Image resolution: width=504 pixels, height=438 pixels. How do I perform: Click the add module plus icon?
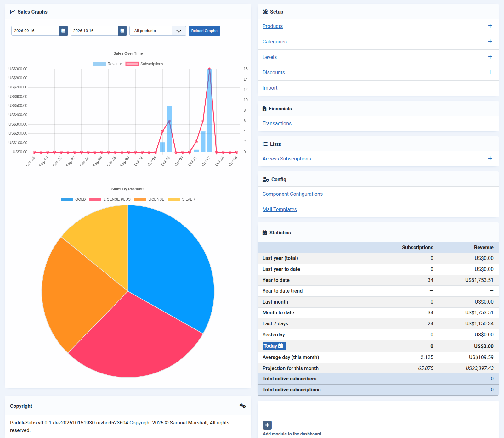tap(267, 425)
